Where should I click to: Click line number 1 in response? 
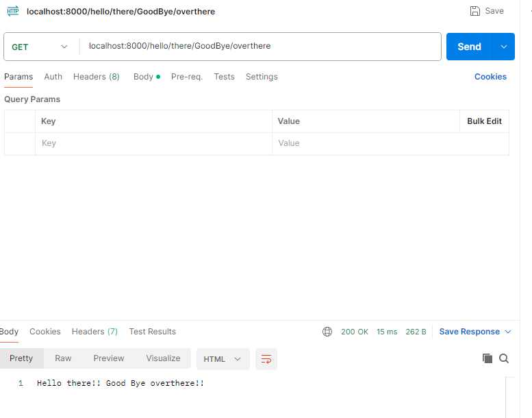click(21, 383)
